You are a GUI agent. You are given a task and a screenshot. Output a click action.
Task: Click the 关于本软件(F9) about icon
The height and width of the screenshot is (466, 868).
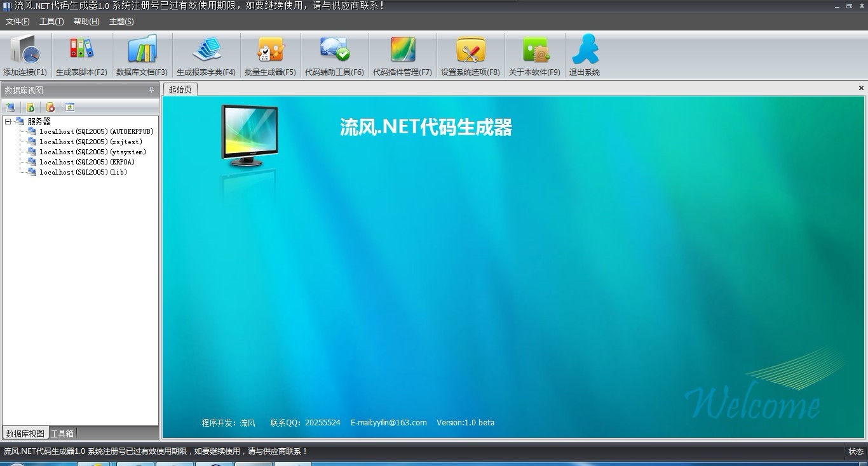tap(534, 51)
